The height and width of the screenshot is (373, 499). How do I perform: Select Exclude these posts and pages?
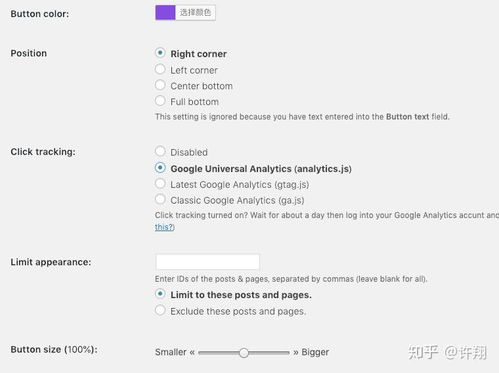click(x=160, y=310)
